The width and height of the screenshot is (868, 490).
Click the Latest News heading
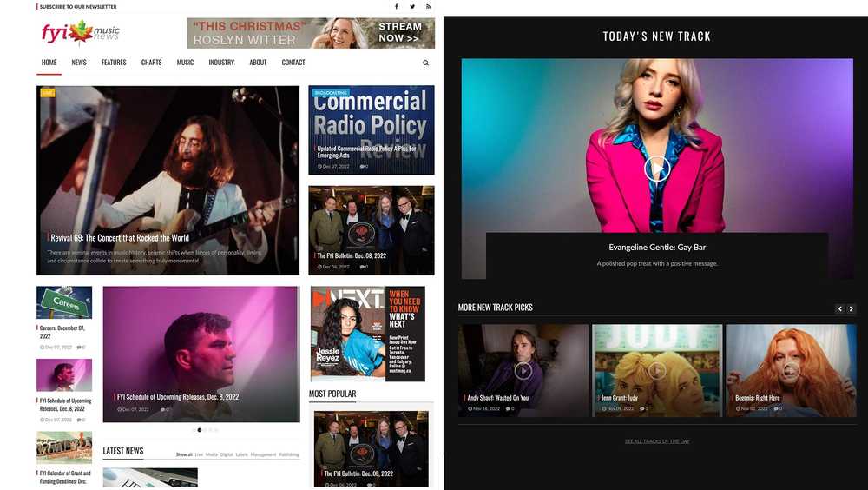point(123,451)
